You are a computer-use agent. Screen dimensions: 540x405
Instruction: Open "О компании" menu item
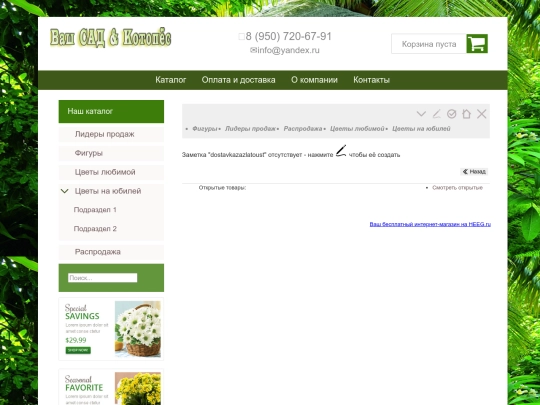(314, 80)
